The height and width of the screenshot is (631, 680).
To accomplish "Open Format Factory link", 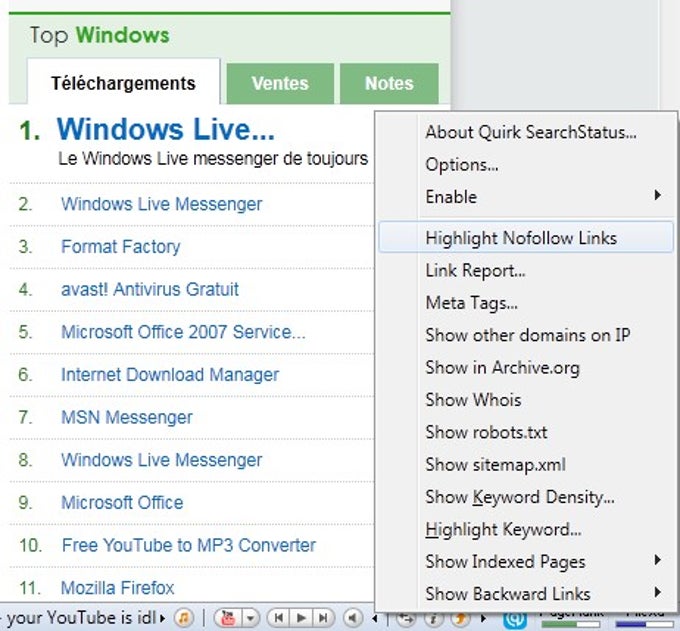I will click(121, 246).
